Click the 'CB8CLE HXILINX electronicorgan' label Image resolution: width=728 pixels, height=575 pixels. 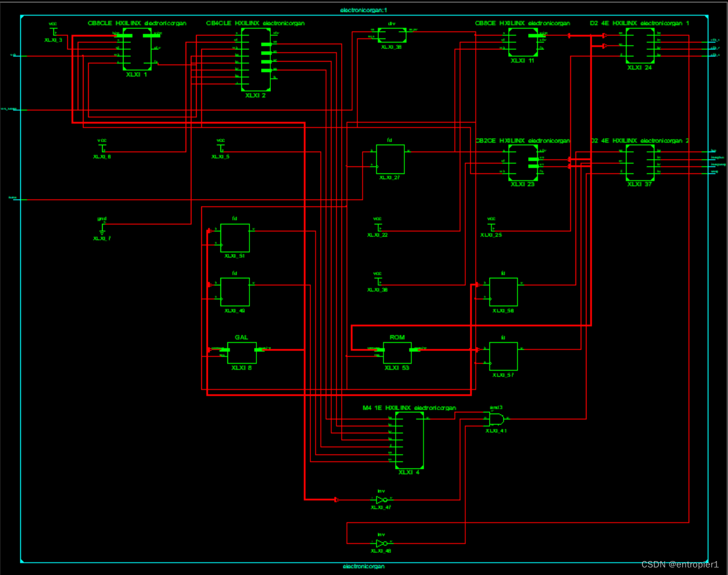point(137,23)
